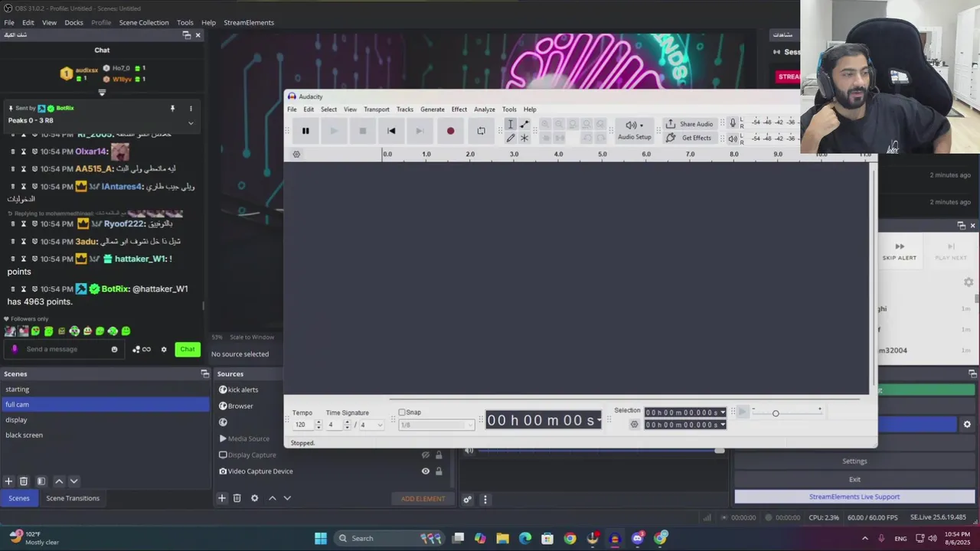This screenshot has width=980, height=551.
Task: Open source properties gear icon
Action: [255, 498]
